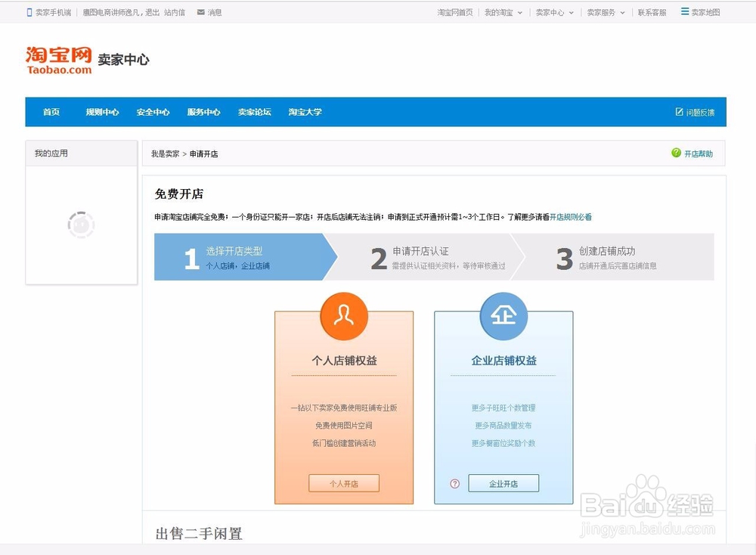Click the phone icon beside 卖家手机端

29,13
